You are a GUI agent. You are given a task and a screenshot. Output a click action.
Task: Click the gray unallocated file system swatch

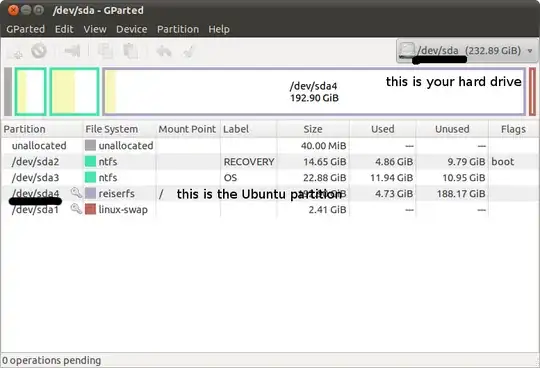point(90,145)
